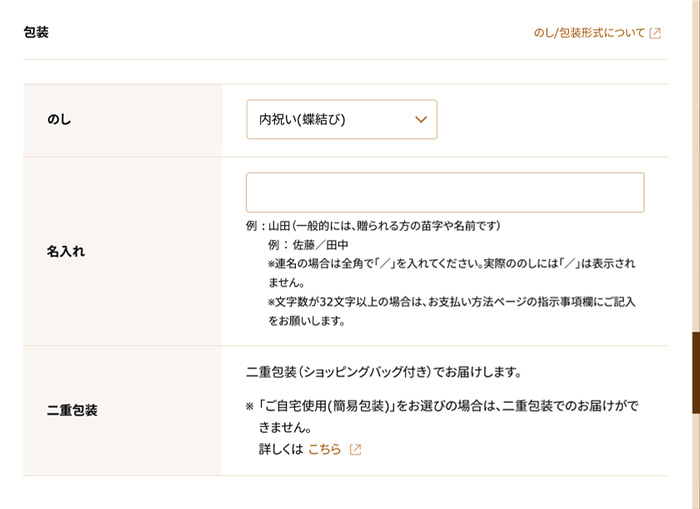Click the note about 32文字以上

click(451, 311)
